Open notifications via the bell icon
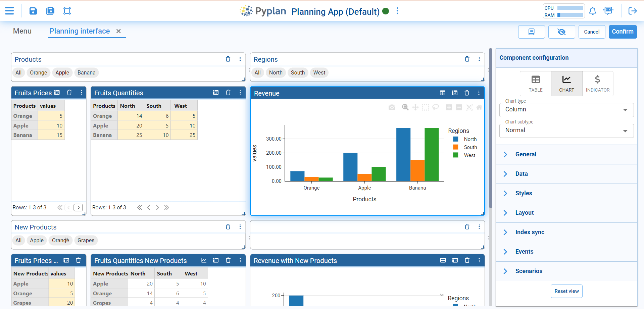The width and height of the screenshot is (644, 309). [592, 11]
